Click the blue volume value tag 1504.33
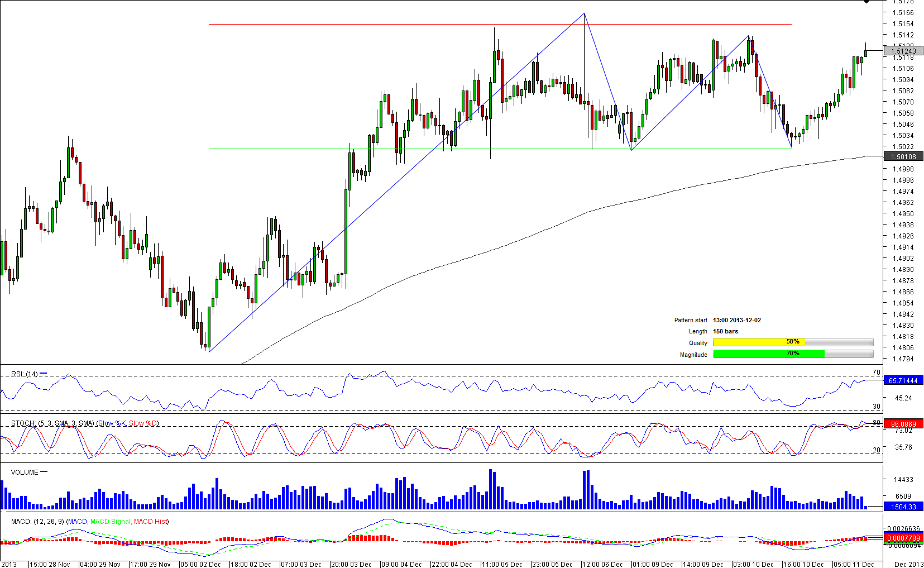This screenshot has height=568, width=924. [903, 507]
